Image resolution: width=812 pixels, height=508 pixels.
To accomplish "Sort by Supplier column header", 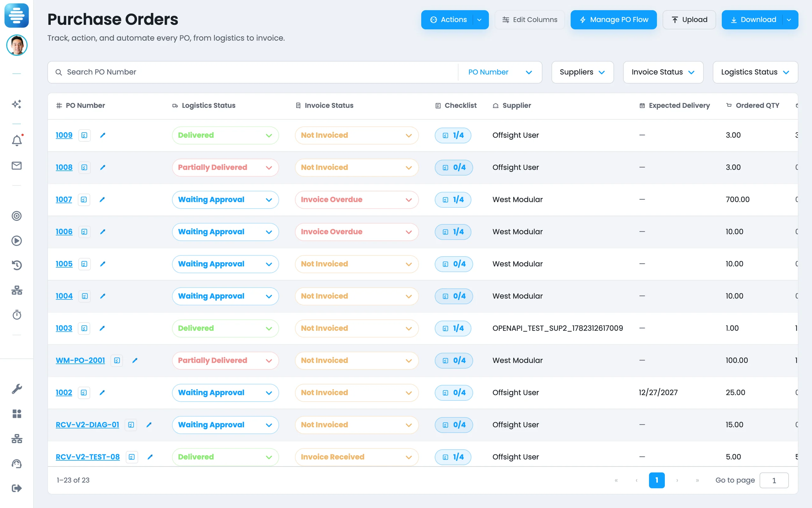I will tap(512, 105).
